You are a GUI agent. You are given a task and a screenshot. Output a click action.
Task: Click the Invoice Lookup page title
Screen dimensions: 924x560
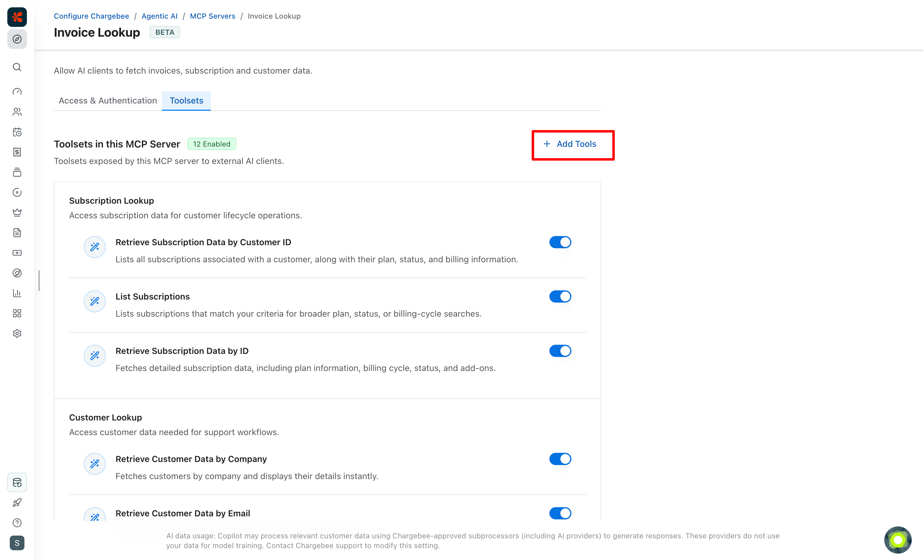point(97,33)
